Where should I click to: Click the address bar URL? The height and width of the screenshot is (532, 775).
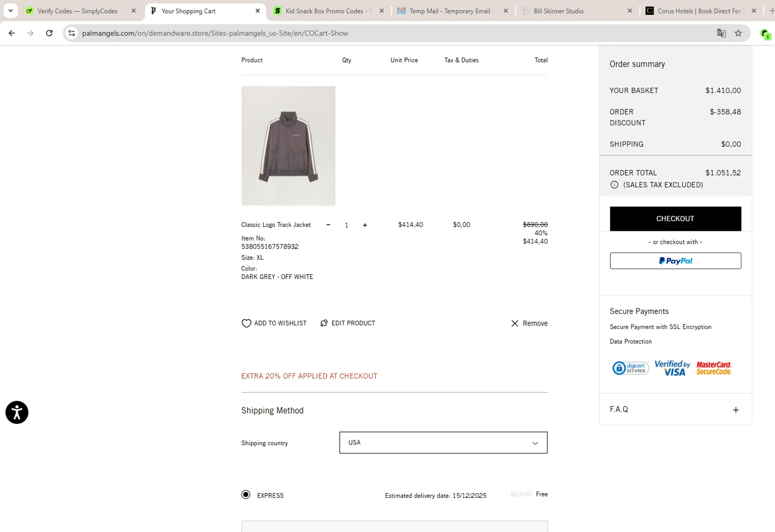215,33
